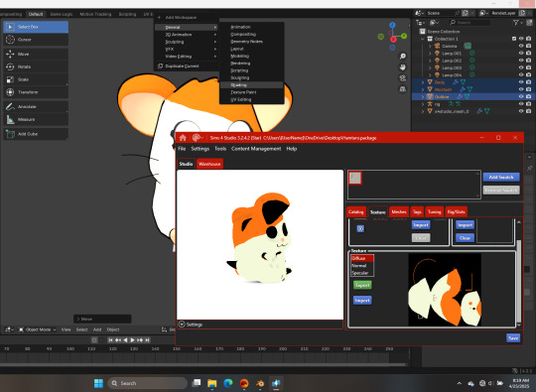
Task: Activate the Rotate tool in Blender
Action: coord(36,66)
